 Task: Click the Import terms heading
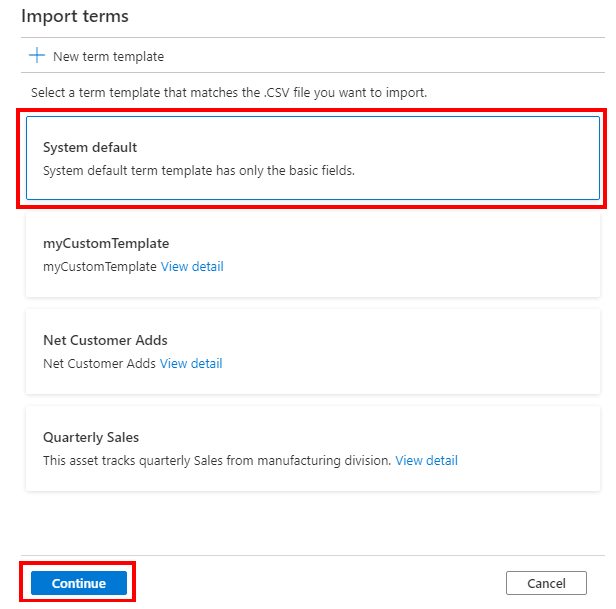(x=75, y=17)
